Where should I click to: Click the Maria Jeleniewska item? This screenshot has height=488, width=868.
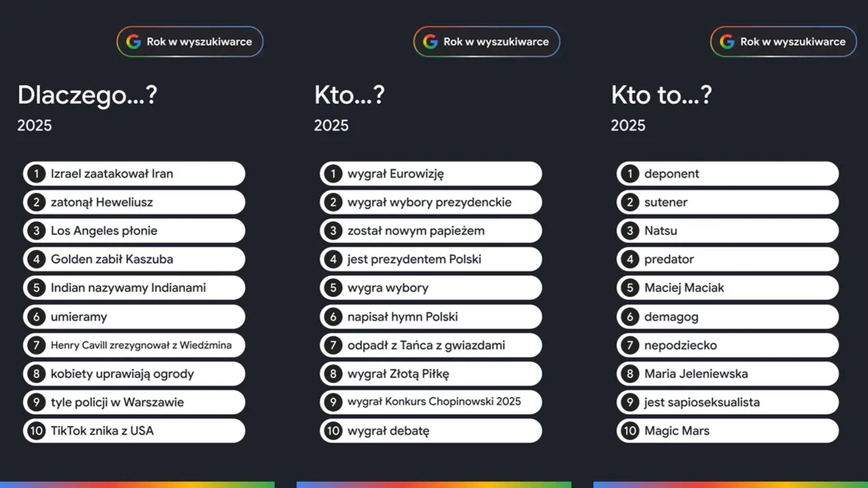coord(728,374)
